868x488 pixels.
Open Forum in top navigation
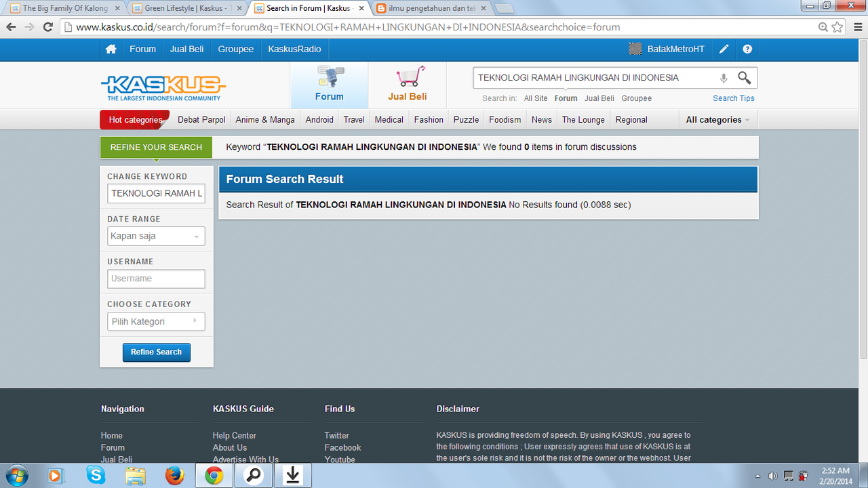point(142,49)
